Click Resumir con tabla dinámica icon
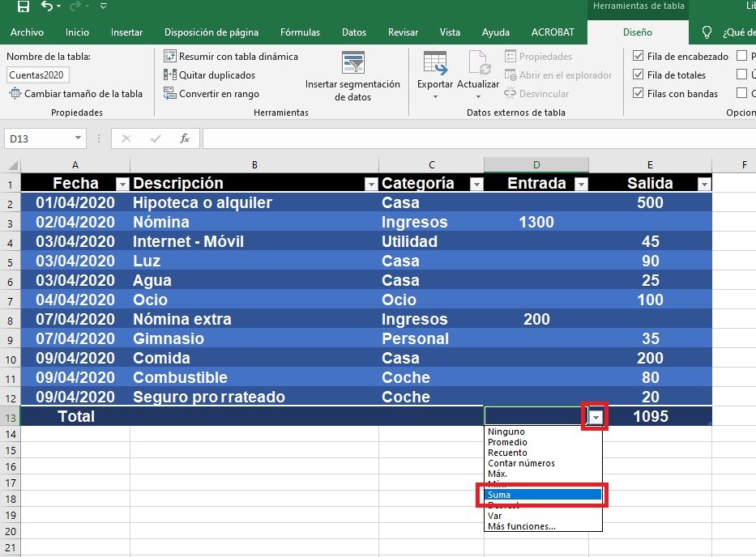This screenshot has width=756, height=557. [x=170, y=57]
